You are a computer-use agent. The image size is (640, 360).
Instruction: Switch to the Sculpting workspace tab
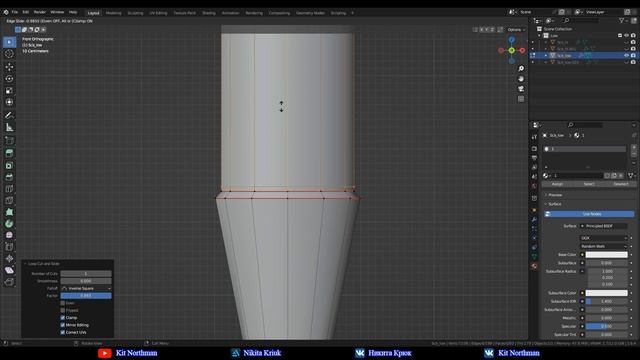(136, 13)
